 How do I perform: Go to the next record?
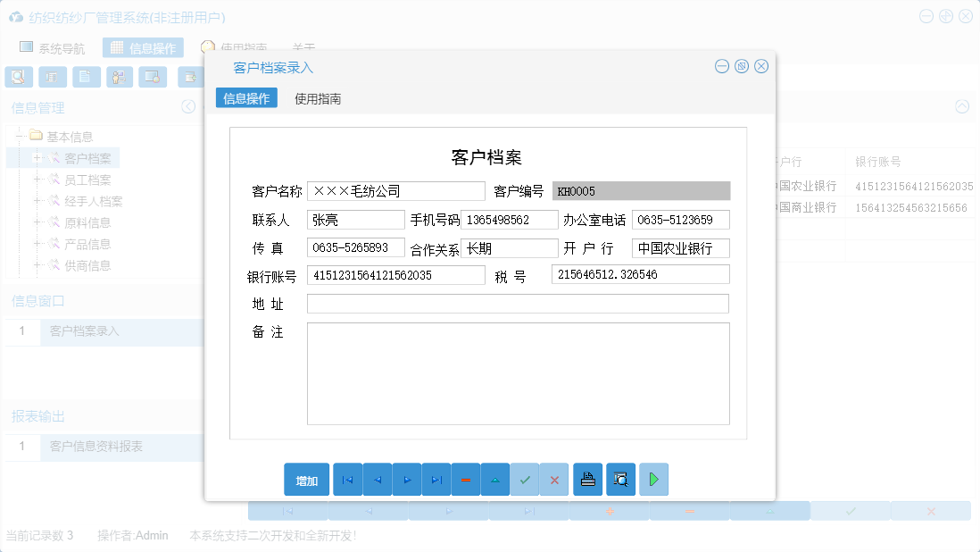click(406, 480)
